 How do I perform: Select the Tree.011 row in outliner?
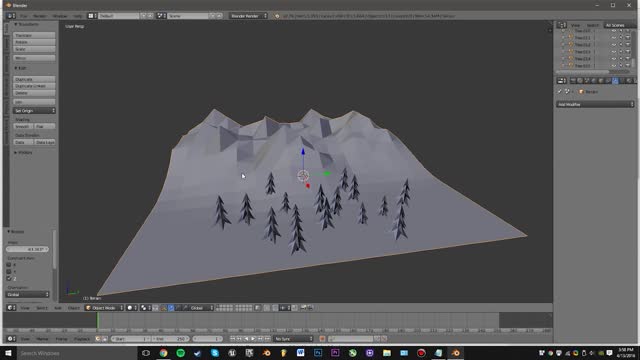[582, 38]
